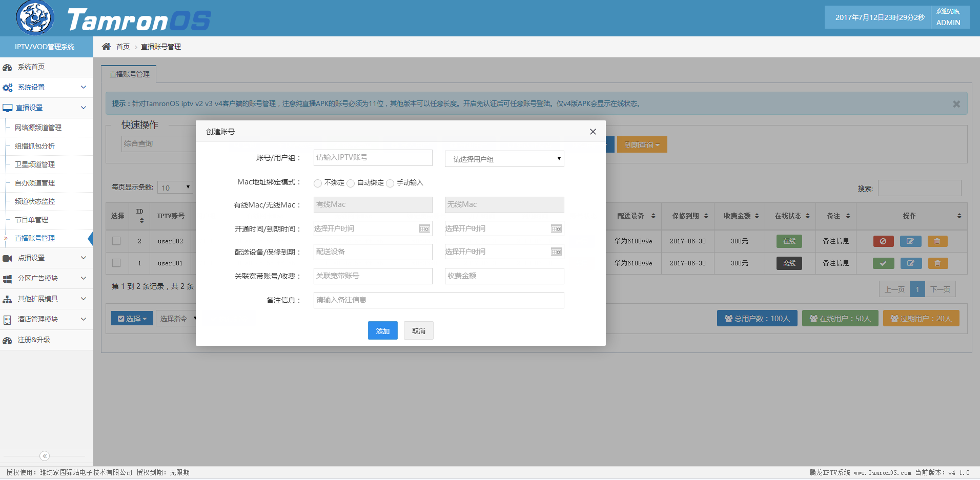Sort by ID column arrows
This screenshot has width=980, height=480.
[141, 221]
